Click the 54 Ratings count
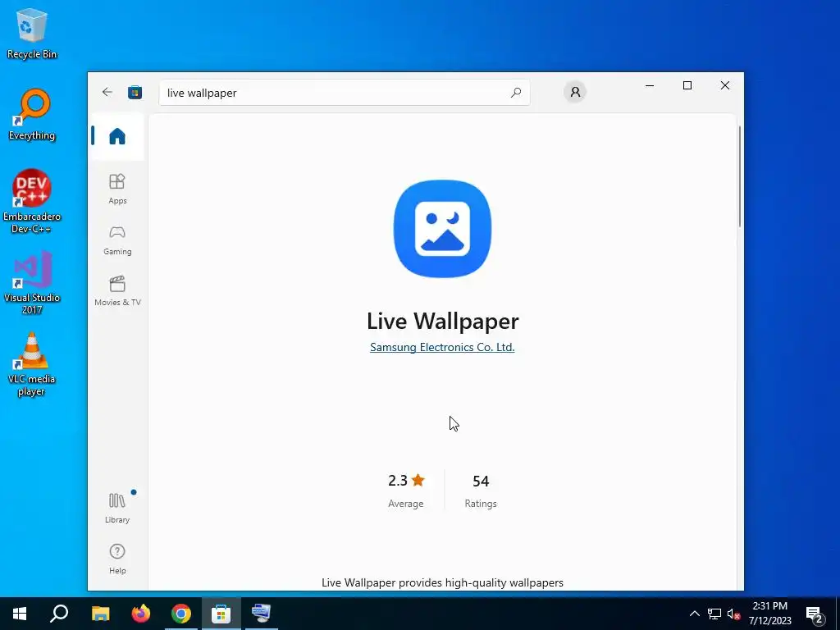The width and height of the screenshot is (840, 630). pos(481,491)
